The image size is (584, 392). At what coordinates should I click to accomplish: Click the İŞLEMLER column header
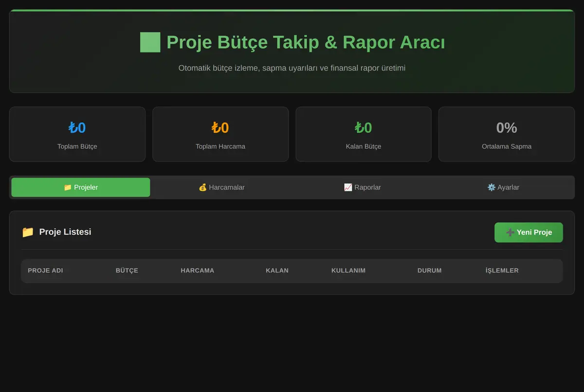(502, 270)
